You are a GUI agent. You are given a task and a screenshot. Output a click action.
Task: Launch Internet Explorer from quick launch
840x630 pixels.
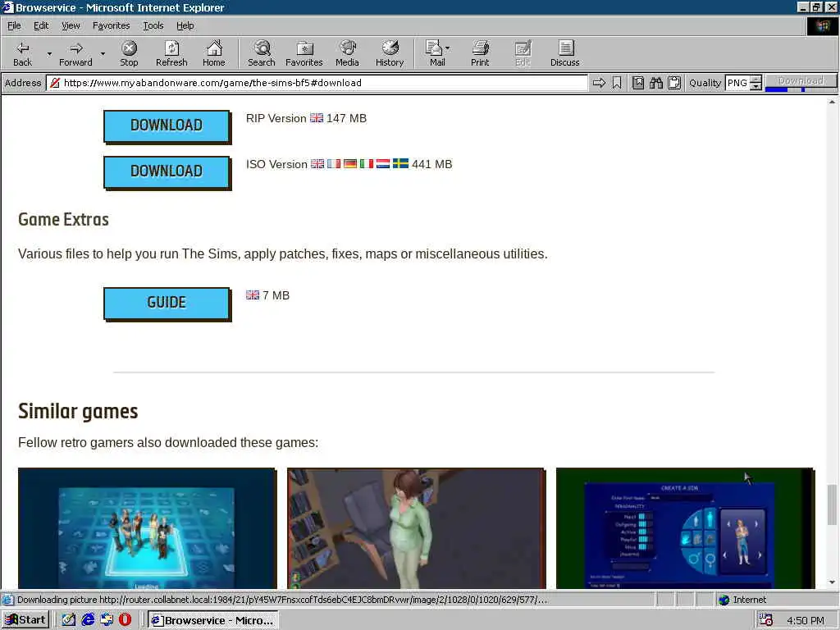tap(88, 620)
